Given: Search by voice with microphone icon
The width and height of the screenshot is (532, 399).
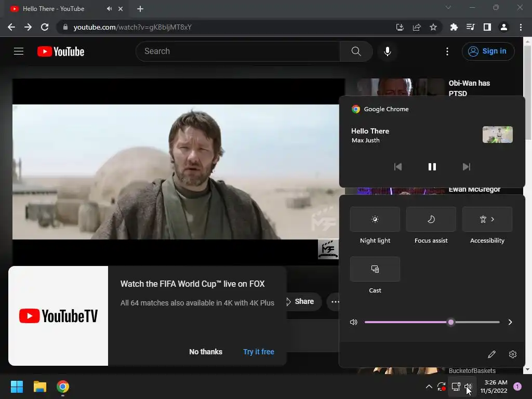Looking at the screenshot, I should [x=388, y=51].
